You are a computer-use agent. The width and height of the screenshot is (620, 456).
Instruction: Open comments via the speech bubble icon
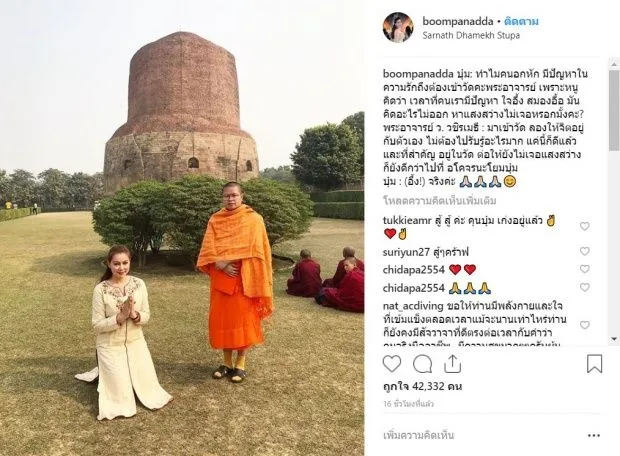coord(422,364)
